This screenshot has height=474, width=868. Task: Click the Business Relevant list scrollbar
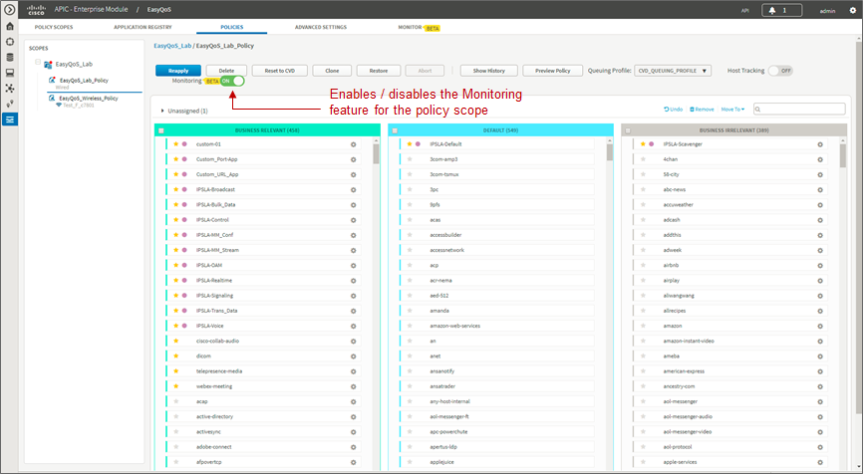(376, 303)
